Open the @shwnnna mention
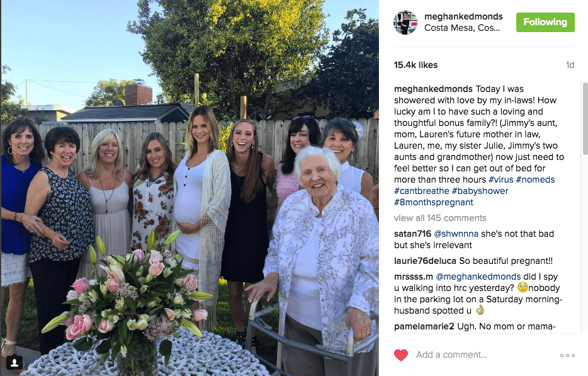This screenshot has height=376, width=588. pos(456,234)
